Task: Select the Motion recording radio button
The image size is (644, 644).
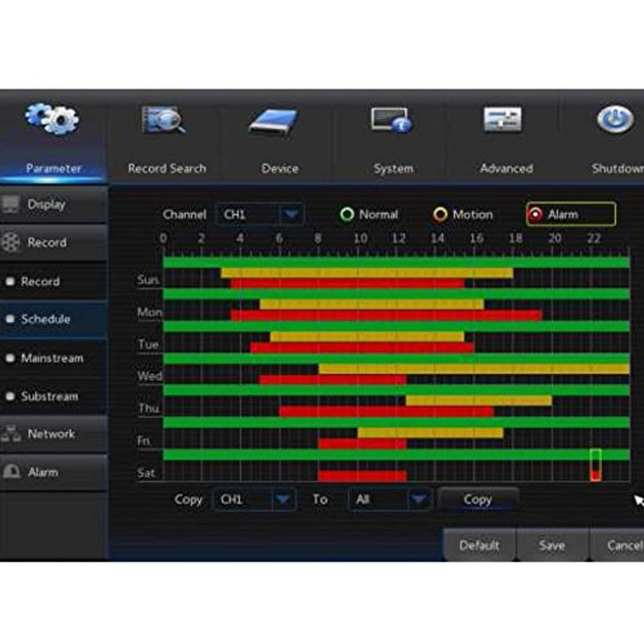Action: pyautogui.click(x=440, y=215)
